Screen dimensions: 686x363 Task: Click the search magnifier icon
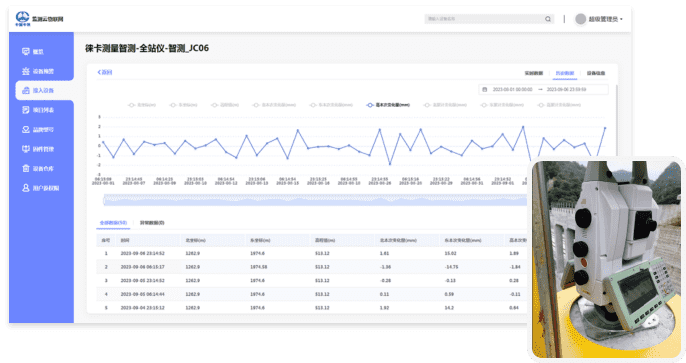[x=548, y=19]
